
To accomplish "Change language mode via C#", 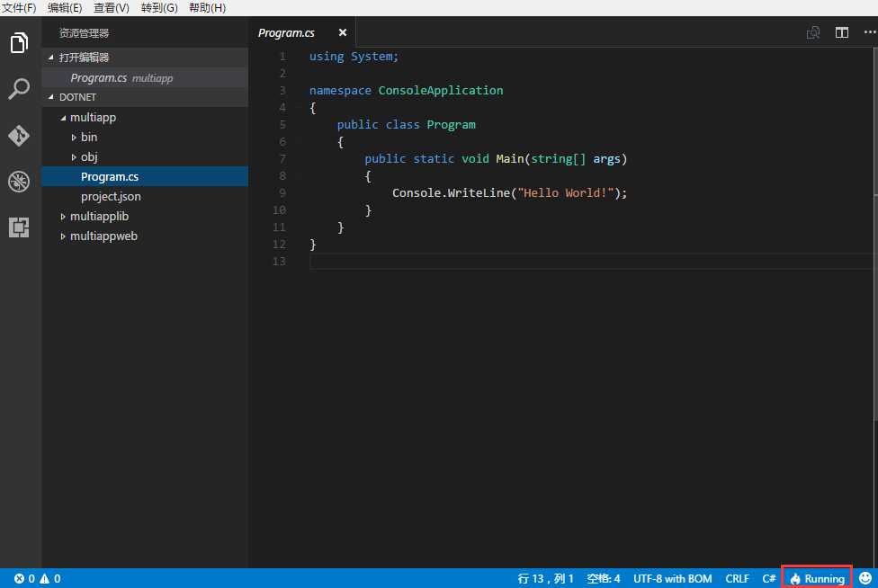I will coord(769,578).
